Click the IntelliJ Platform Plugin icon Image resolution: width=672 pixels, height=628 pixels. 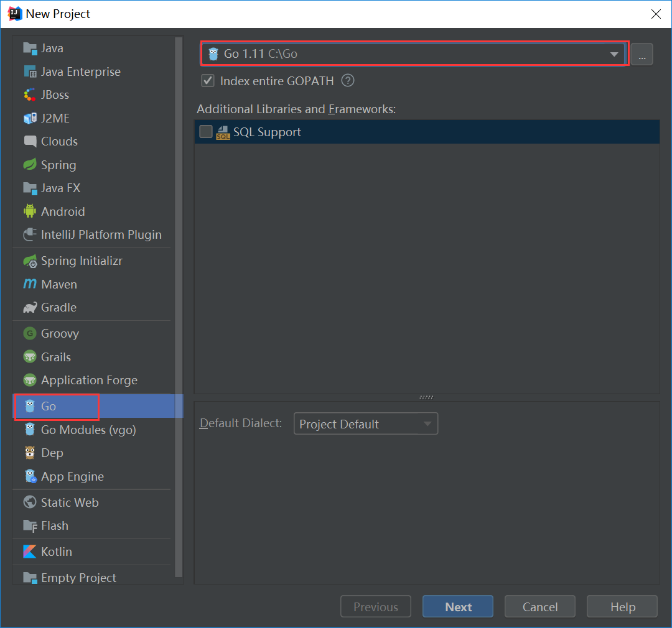(30, 234)
